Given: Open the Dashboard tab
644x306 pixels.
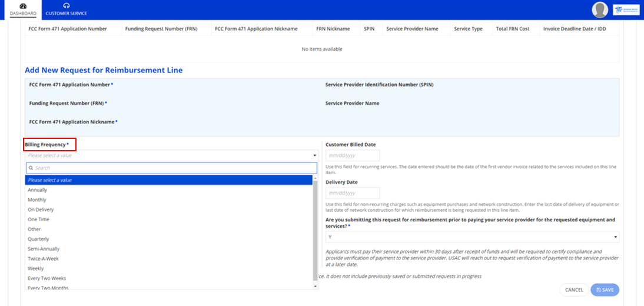Looking at the screenshot, I should point(23,9).
